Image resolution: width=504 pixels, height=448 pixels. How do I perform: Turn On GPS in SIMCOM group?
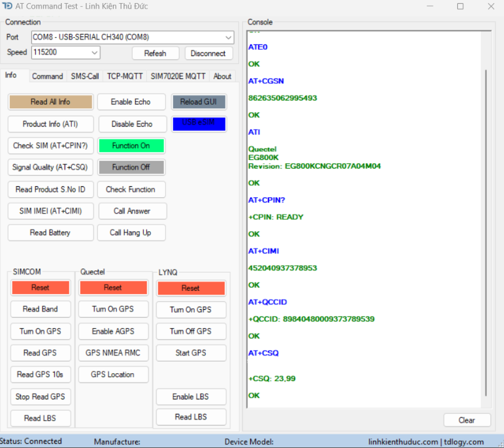[x=41, y=331]
